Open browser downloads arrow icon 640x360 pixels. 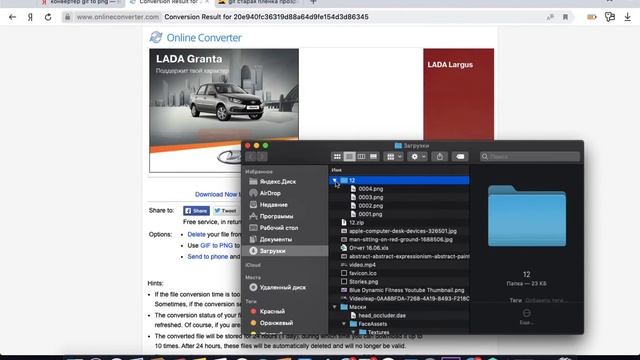coord(627,17)
